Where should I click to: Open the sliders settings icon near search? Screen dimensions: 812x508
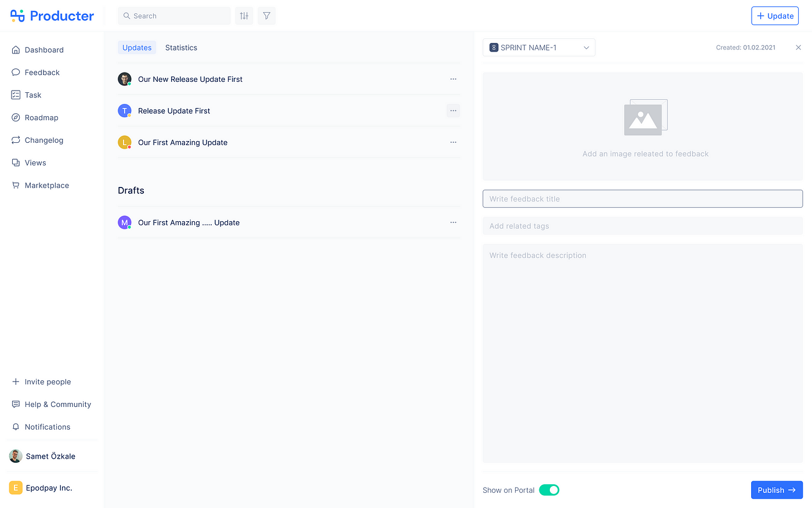pyautogui.click(x=244, y=16)
